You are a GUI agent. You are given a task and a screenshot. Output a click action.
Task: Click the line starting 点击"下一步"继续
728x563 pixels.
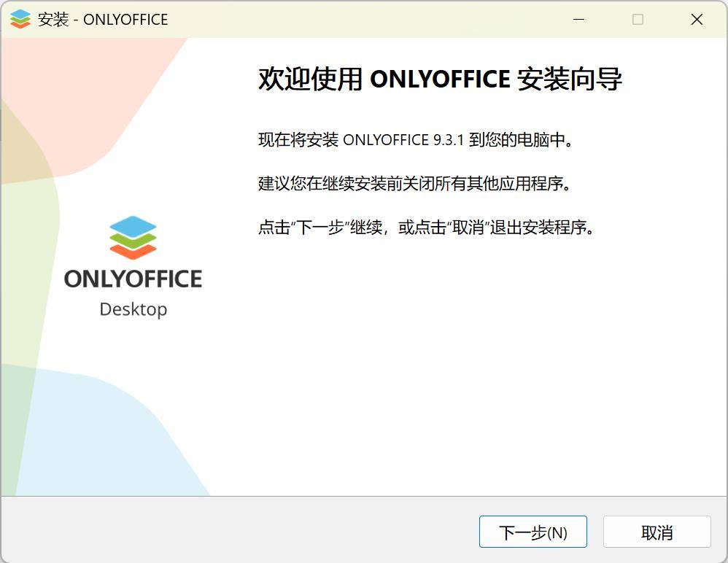point(426,228)
